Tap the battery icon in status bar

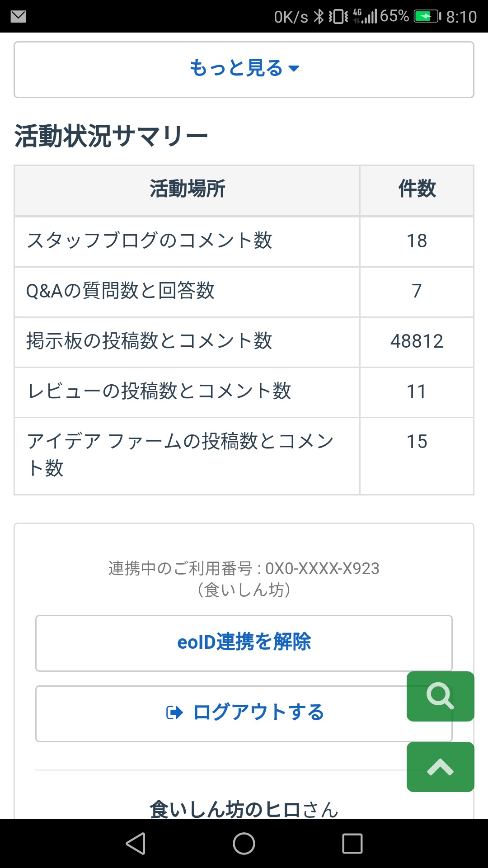427,17
